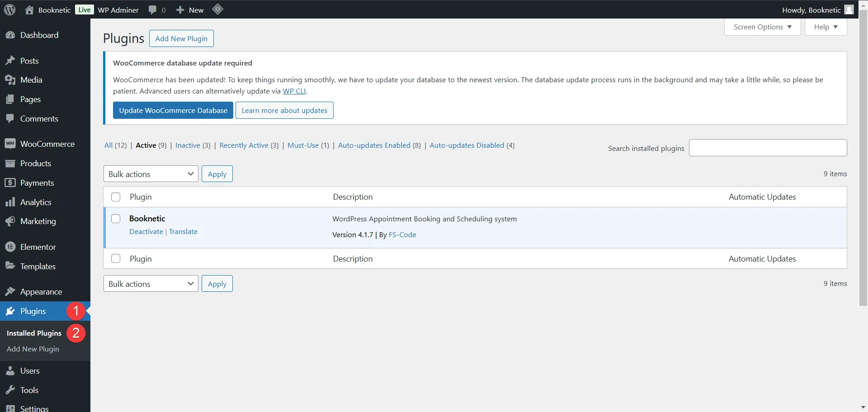Click the Tools wrench icon
Viewport: 868px width, 412px height.
pos(10,390)
